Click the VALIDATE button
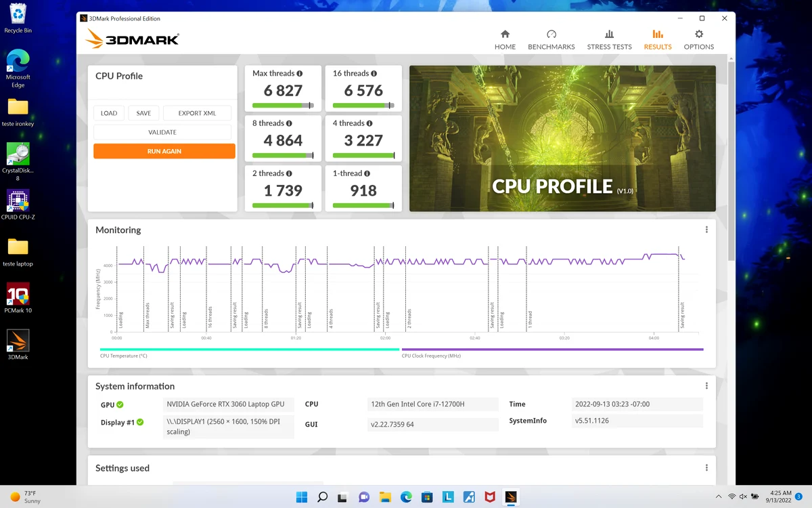 [162, 132]
